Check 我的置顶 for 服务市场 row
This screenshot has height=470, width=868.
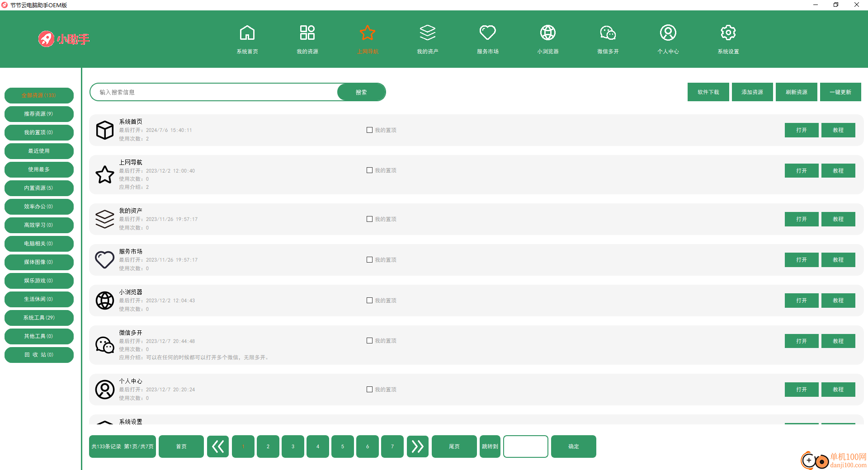[x=369, y=260]
